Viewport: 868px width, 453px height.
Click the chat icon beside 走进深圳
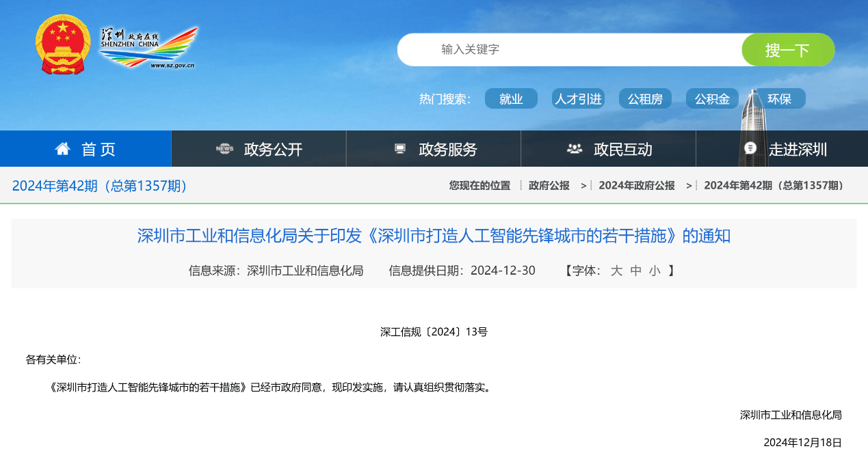point(750,149)
